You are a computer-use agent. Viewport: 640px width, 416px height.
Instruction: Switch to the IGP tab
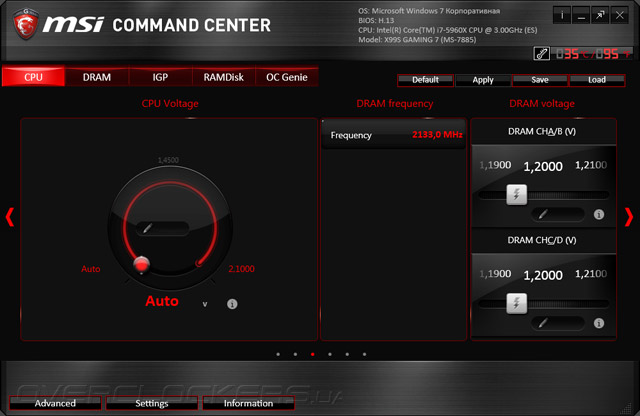point(160,77)
